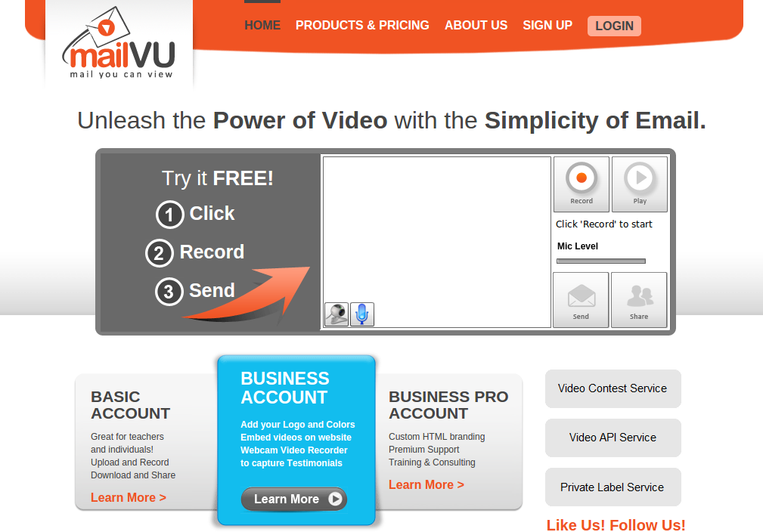Toggle the webcam icon in recorder
763x532 pixels.
337,314
